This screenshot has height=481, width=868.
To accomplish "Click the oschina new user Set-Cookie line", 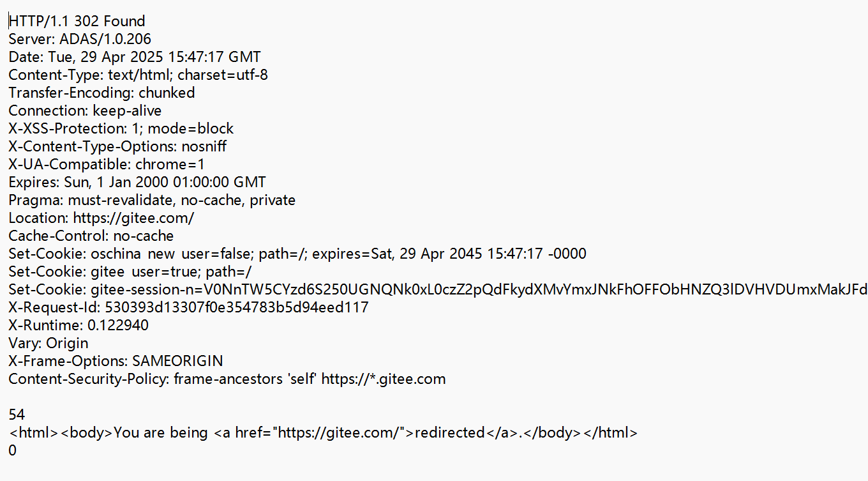I will click(x=297, y=254).
